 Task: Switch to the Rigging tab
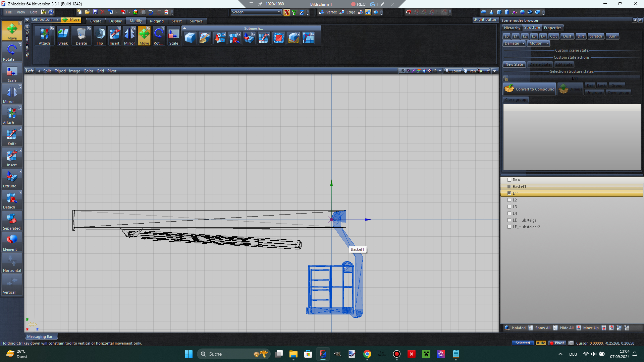pyautogui.click(x=157, y=21)
